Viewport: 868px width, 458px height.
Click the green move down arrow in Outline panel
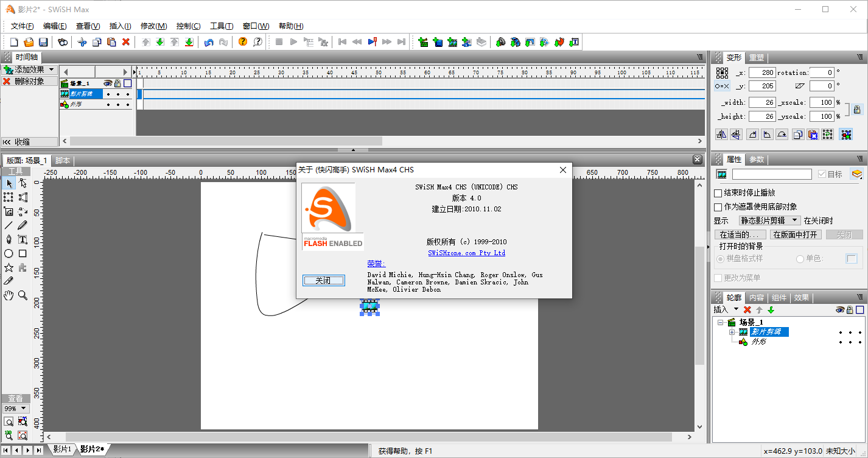(x=771, y=310)
